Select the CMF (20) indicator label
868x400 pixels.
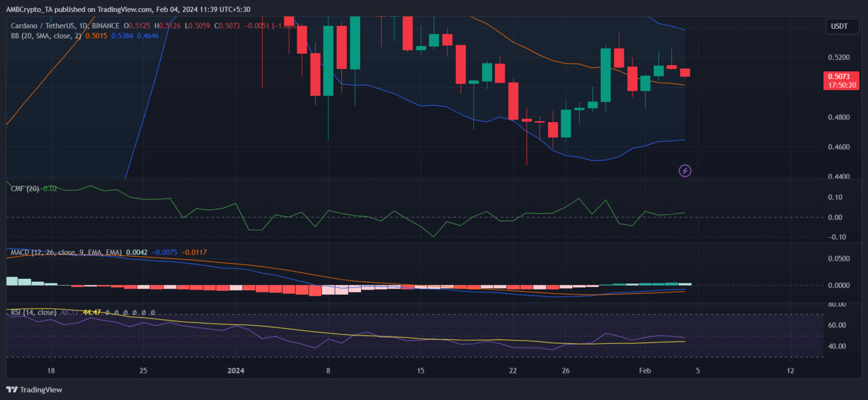click(25, 189)
